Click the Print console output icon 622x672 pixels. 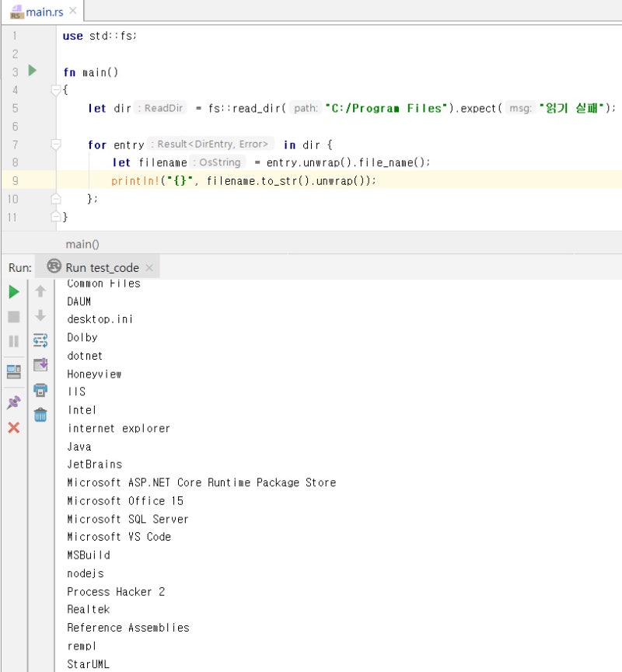point(40,390)
